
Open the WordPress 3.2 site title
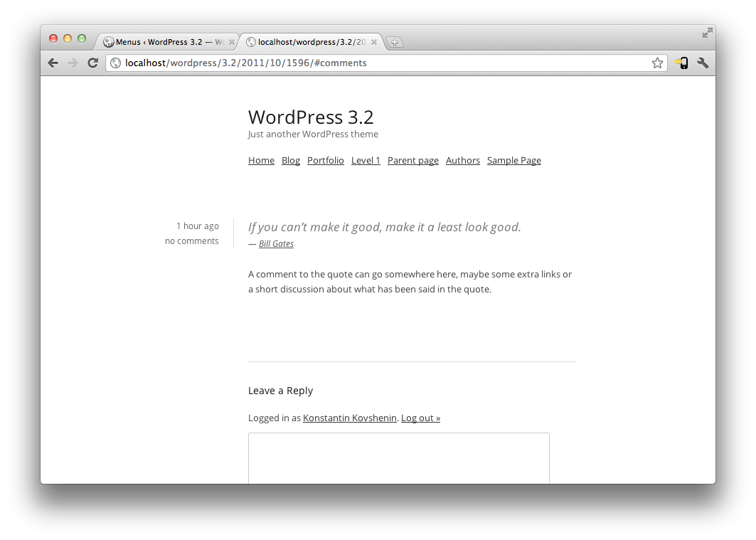point(311,117)
